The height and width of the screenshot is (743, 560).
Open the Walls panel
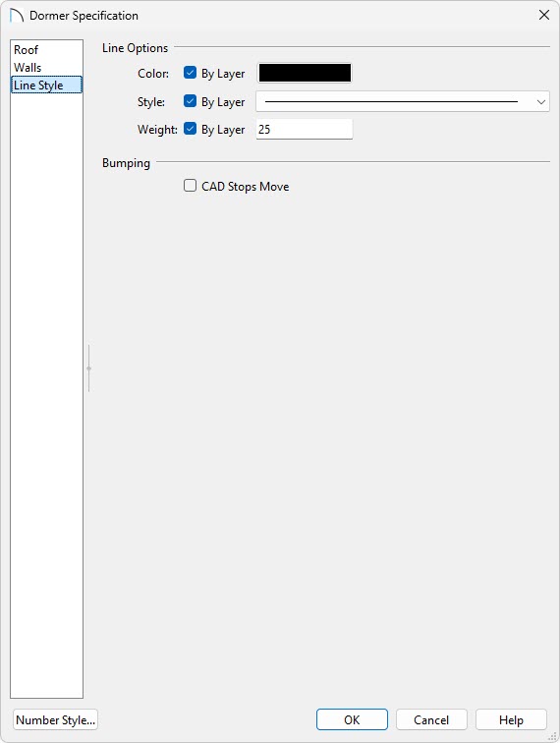(x=46, y=67)
